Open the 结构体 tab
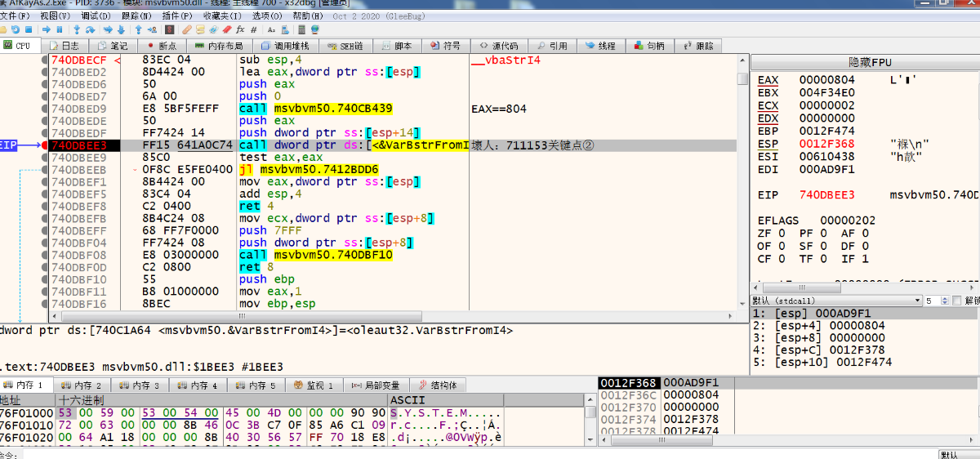The width and height of the screenshot is (980, 459). click(x=438, y=385)
